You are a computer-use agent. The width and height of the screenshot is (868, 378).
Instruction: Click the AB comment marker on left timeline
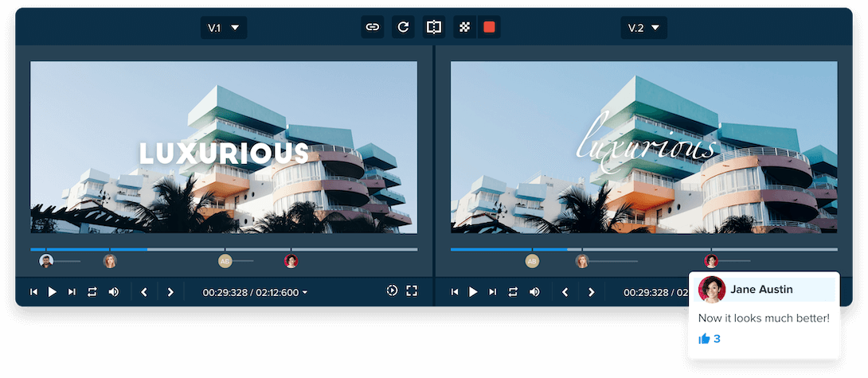(x=225, y=261)
